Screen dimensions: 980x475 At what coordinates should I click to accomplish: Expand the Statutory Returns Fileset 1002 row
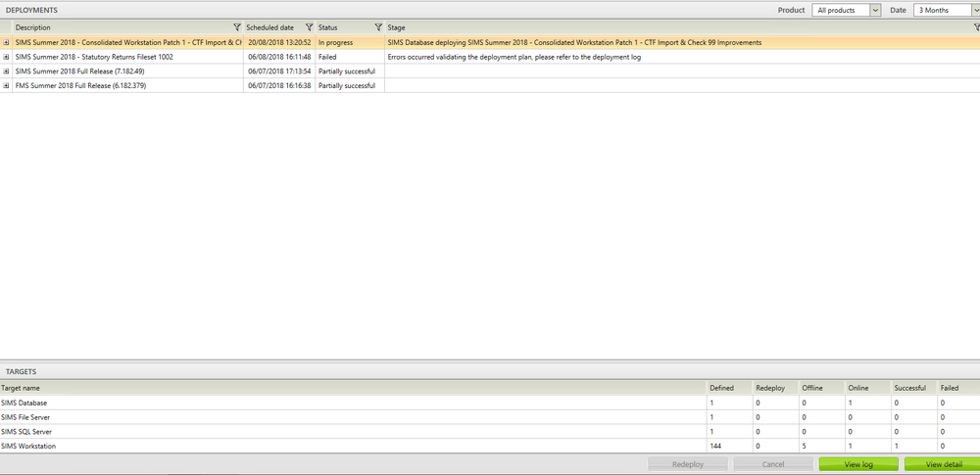[x=6, y=57]
